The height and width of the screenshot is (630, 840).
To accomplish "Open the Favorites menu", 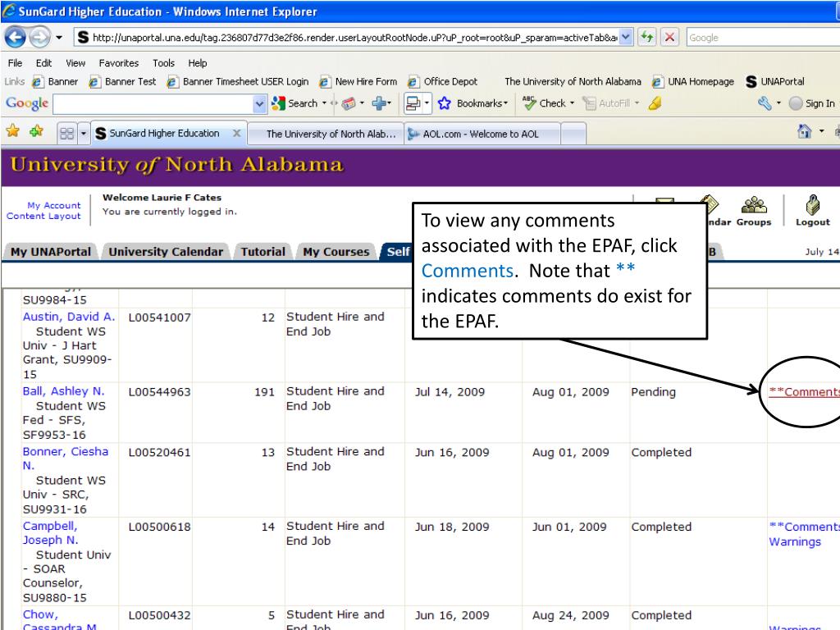I will pos(119,62).
